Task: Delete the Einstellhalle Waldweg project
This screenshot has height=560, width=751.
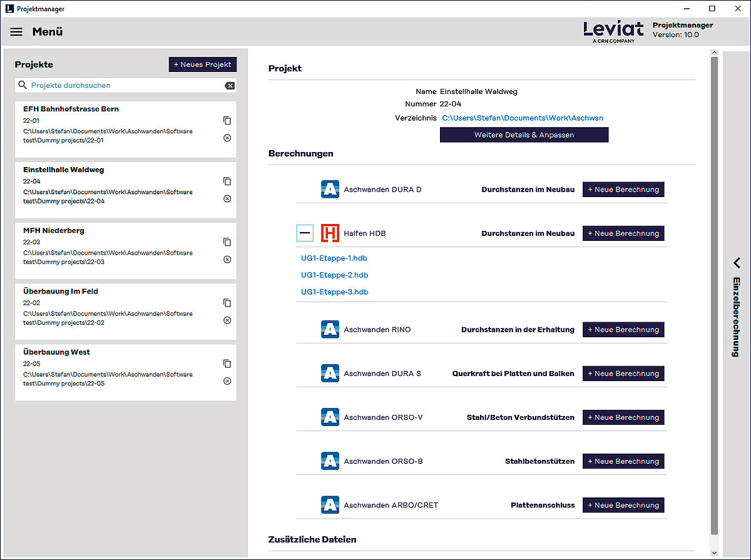Action: 227,198
